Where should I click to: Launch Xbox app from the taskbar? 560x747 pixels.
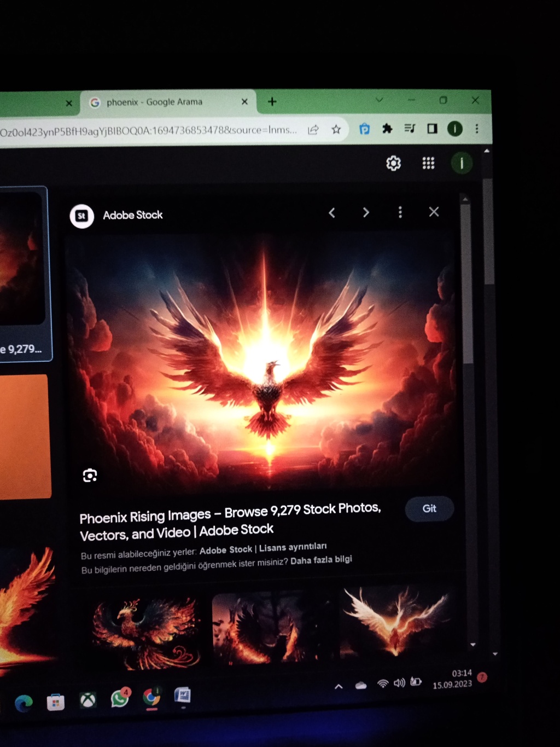[87, 700]
